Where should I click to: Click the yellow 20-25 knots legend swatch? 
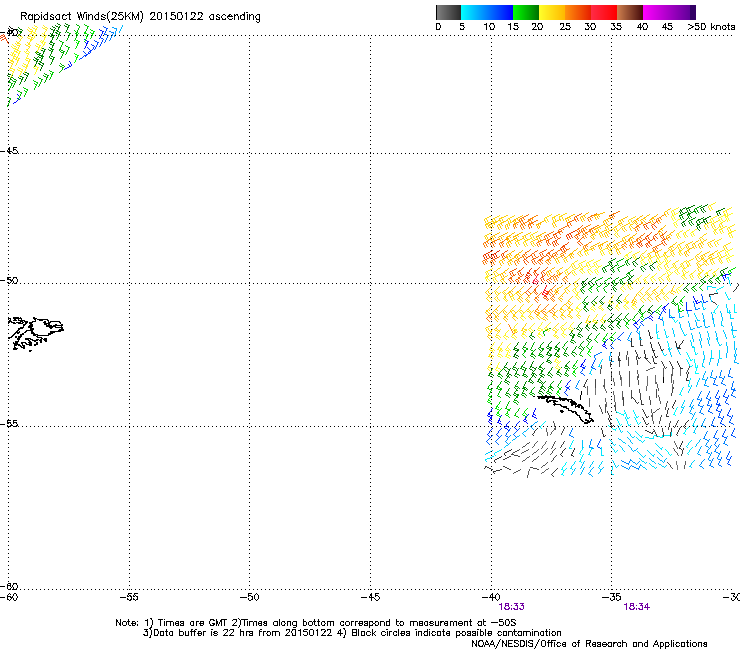[x=552, y=12]
